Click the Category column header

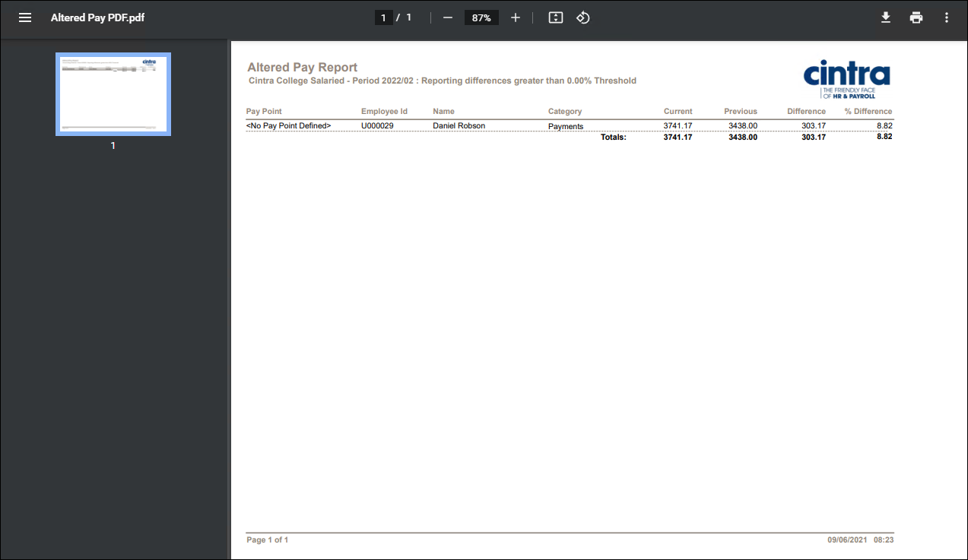(565, 111)
